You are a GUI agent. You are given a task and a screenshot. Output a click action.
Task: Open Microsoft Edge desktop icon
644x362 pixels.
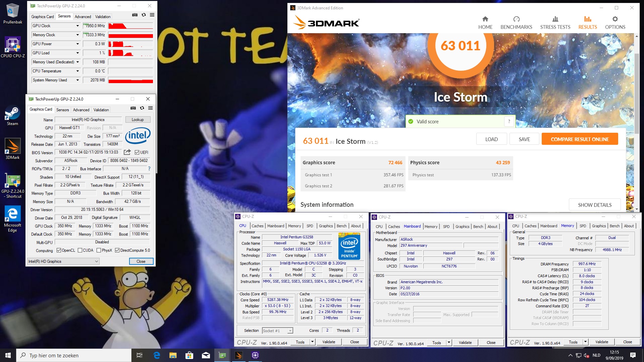[x=12, y=219]
